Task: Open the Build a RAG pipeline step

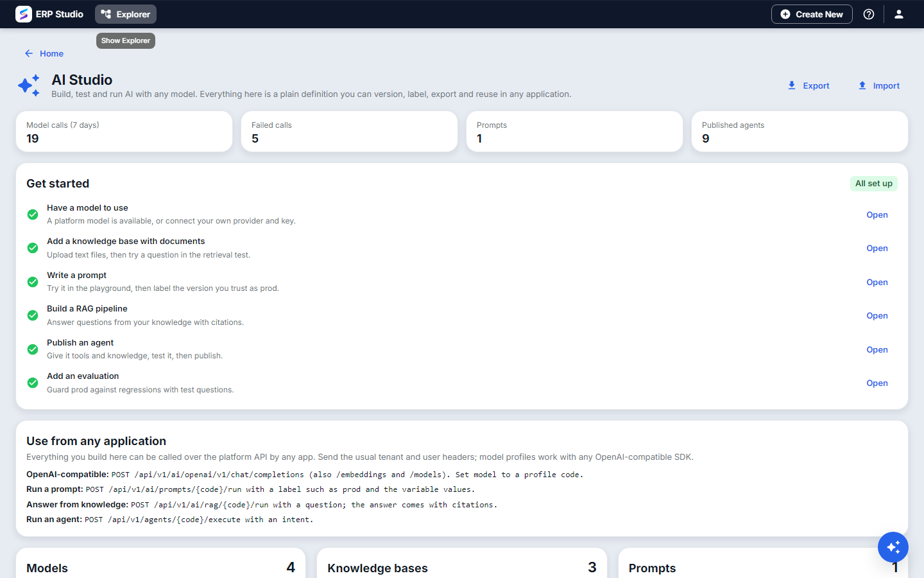Action: point(877,316)
